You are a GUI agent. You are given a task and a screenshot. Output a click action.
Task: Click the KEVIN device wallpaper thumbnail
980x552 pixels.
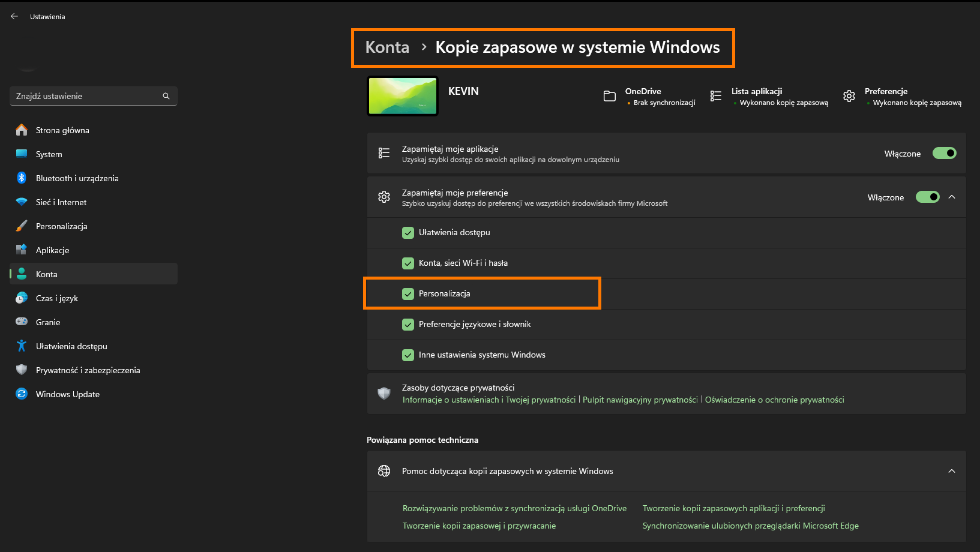coord(403,96)
